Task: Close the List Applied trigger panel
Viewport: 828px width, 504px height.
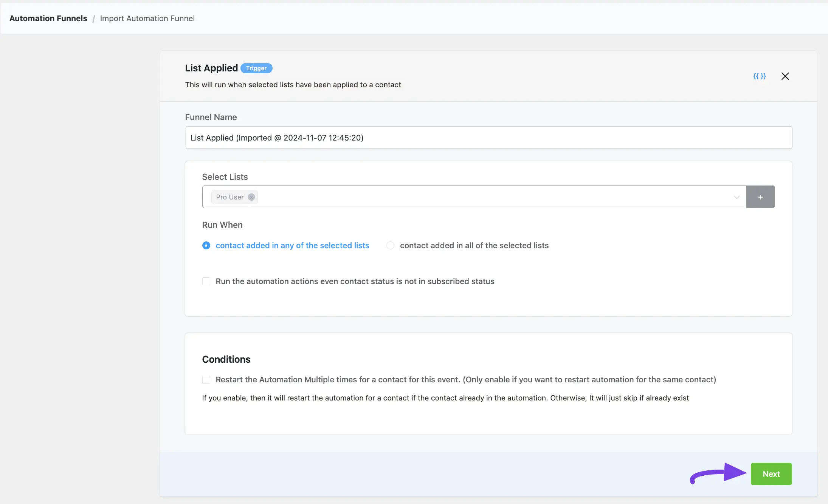Action: pyautogui.click(x=785, y=76)
